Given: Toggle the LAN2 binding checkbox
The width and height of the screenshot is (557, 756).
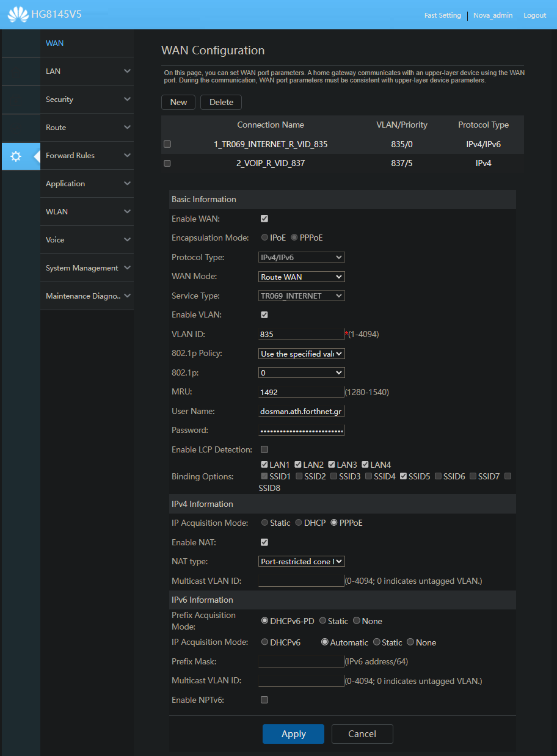Looking at the screenshot, I should point(298,465).
